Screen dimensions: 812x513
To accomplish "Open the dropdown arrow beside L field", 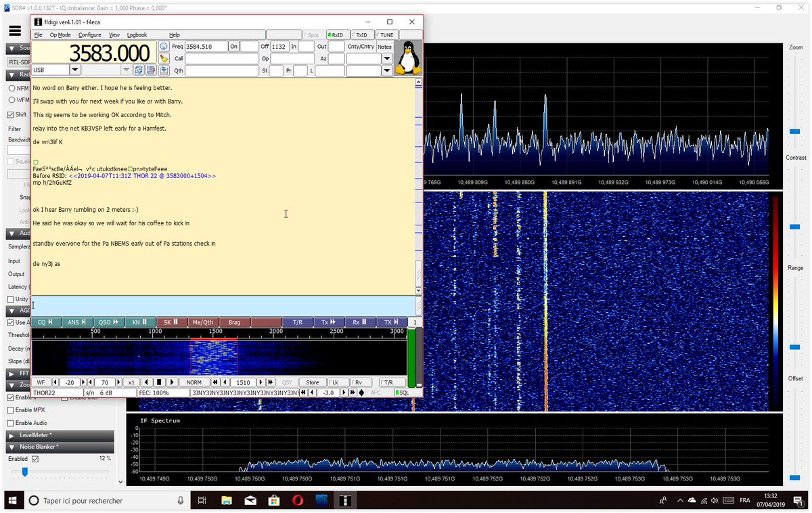I will pyautogui.click(x=387, y=70).
